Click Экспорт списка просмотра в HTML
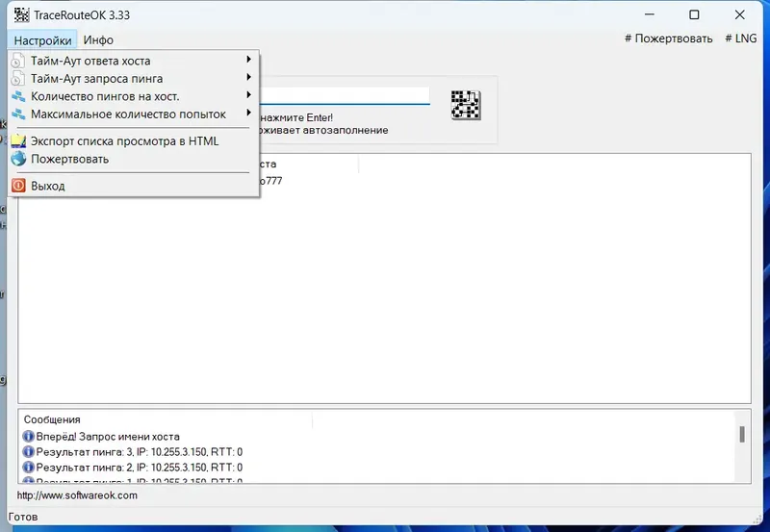Viewport: 770px width, 532px height. coord(134,141)
